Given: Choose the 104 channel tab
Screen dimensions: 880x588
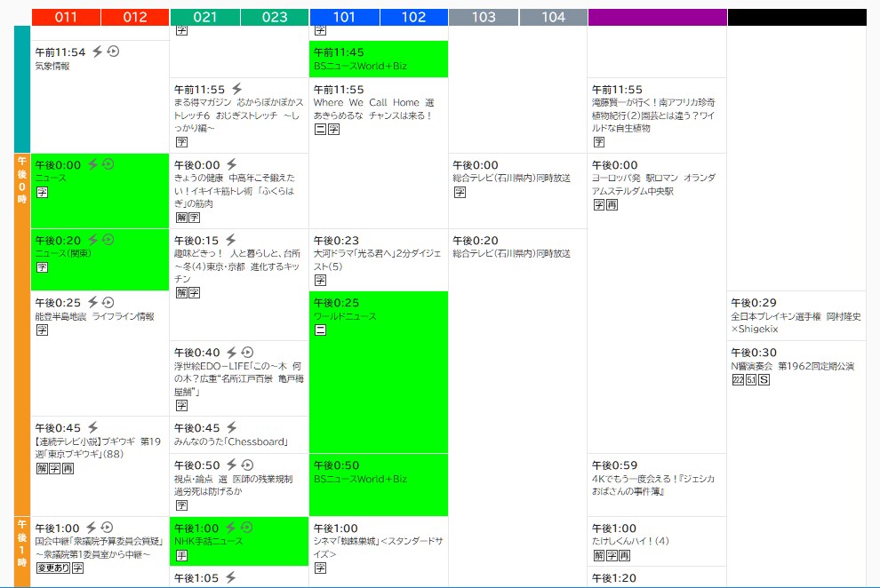Looking at the screenshot, I should [554, 18].
